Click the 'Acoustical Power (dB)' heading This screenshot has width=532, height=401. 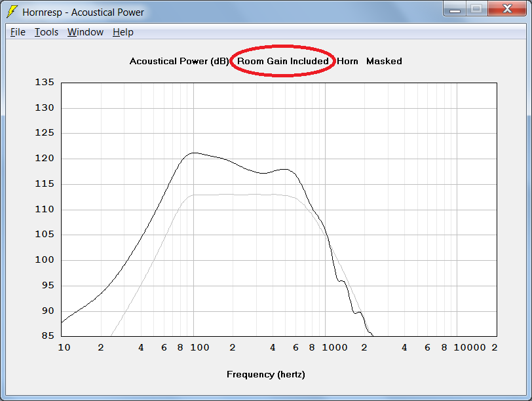[180, 61]
